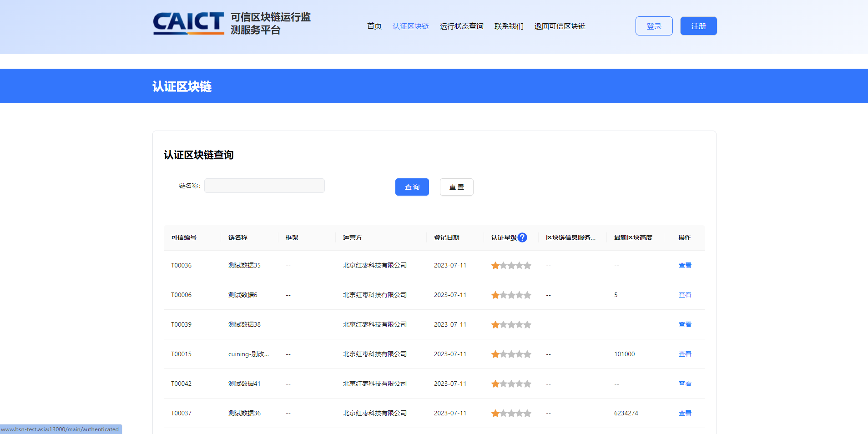Screen dimensions: 868x434
Task: Click star rating of row T00039
Action: coord(511,325)
